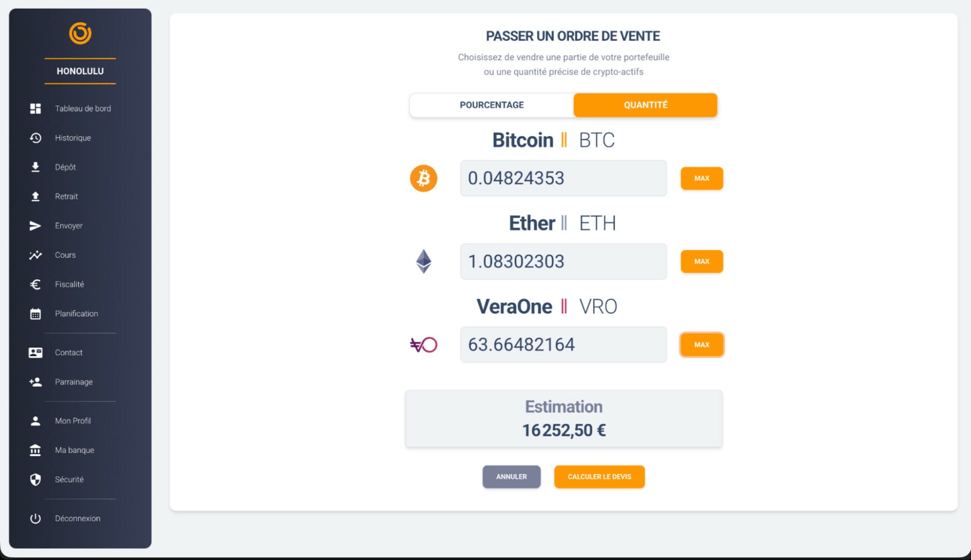Click the Annuler button
Image resolution: width=971 pixels, height=560 pixels.
pyautogui.click(x=511, y=477)
